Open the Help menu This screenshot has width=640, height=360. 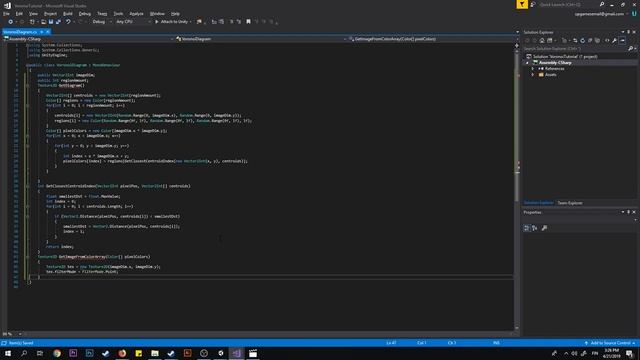click(x=175, y=13)
